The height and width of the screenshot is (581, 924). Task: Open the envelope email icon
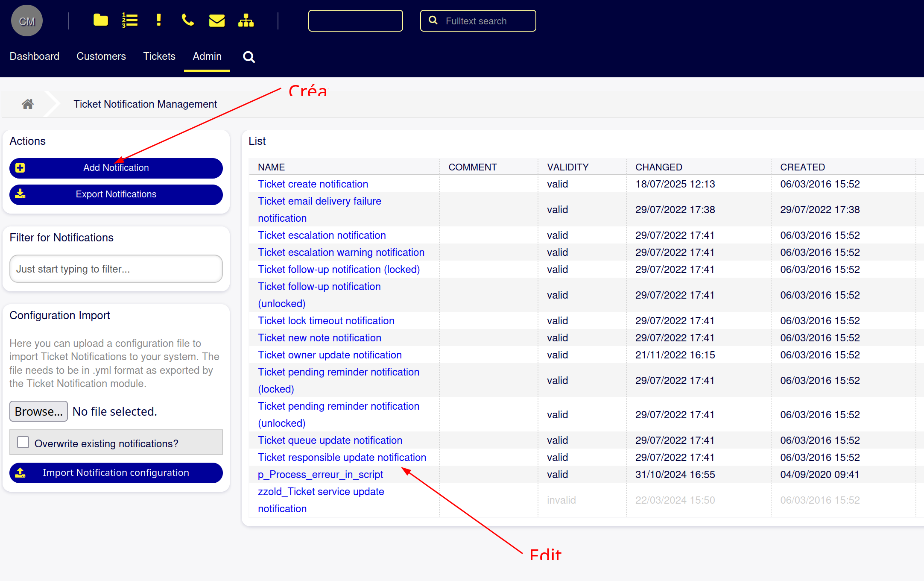pyautogui.click(x=217, y=20)
